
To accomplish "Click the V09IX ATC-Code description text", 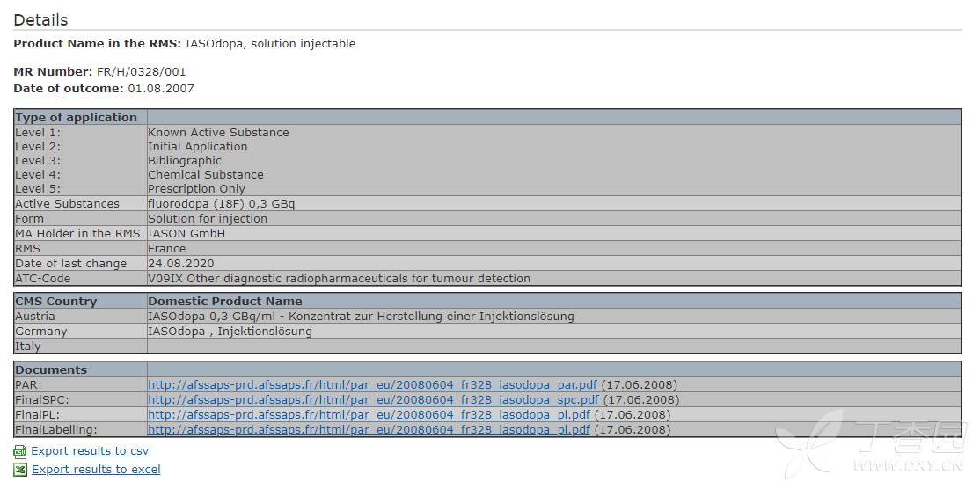I will point(339,279).
